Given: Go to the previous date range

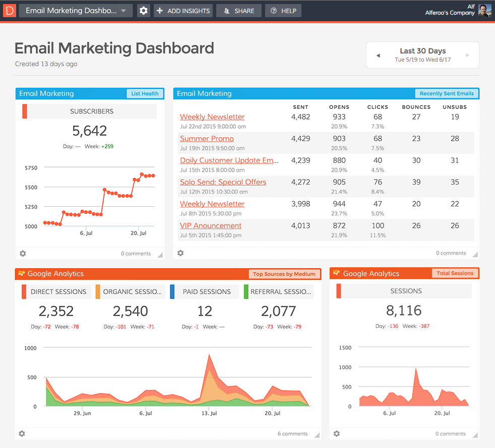Looking at the screenshot, I should (x=378, y=54).
